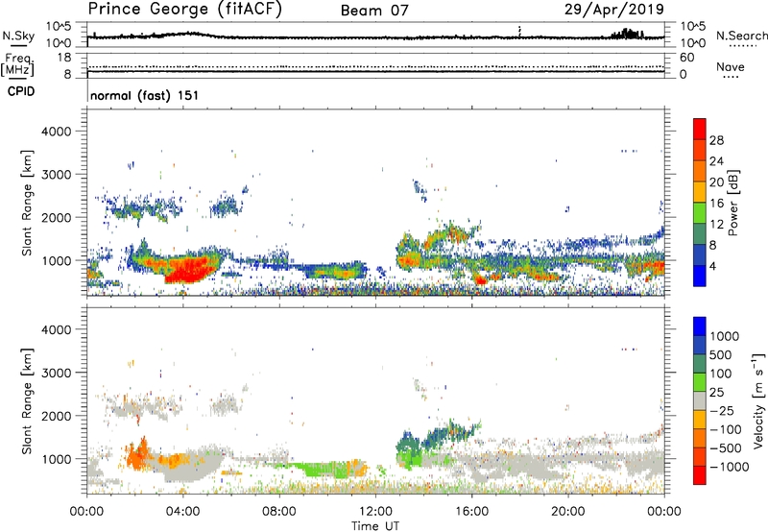This screenshot has height=532, width=768.
Task: Click the noise spike near 18:00 in N.Sky plot
Action: coord(519,32)
